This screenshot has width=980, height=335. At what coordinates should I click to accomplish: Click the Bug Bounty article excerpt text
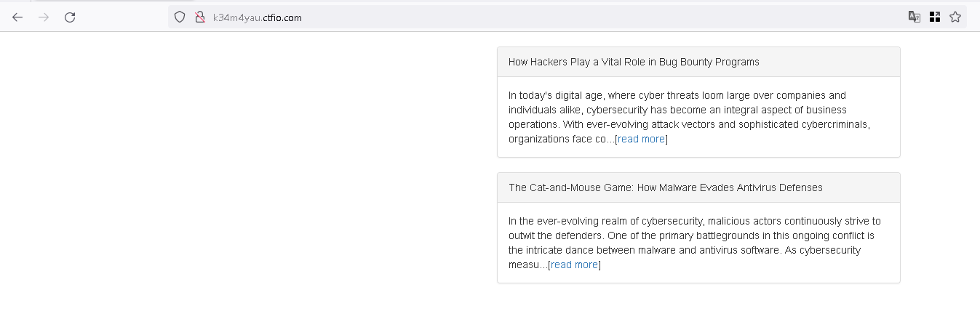pyautogui.click(x=690, y=117)
